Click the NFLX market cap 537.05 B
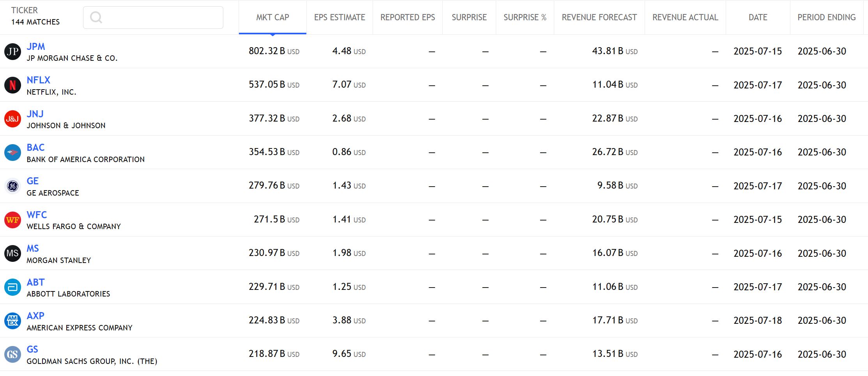 (274, 85)
